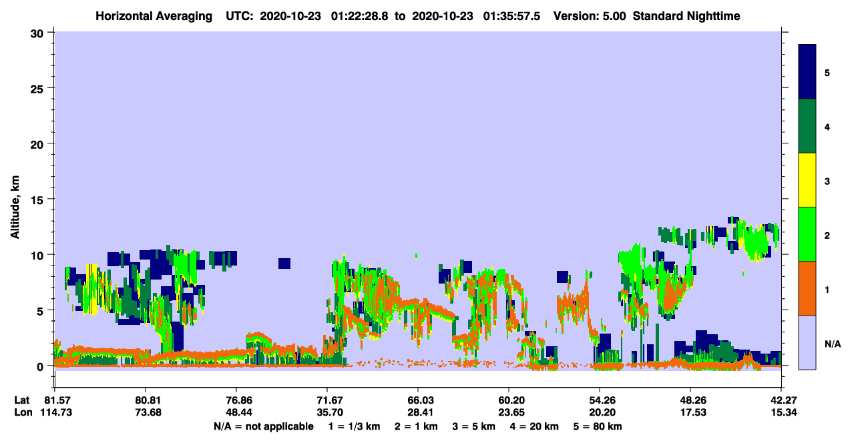Click the legend text '2 = 1 km'
The height and width of the screenshot is (445, 868).
(416, 426)
